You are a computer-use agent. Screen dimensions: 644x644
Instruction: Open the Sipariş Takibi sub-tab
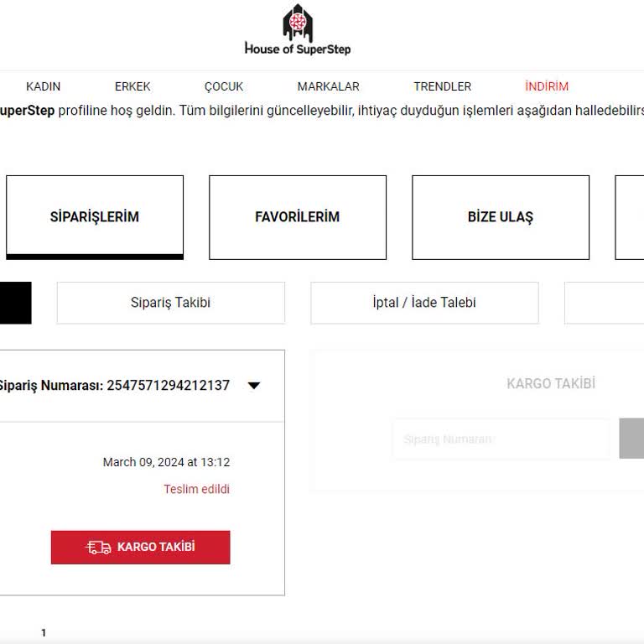[x=170, y=303]
